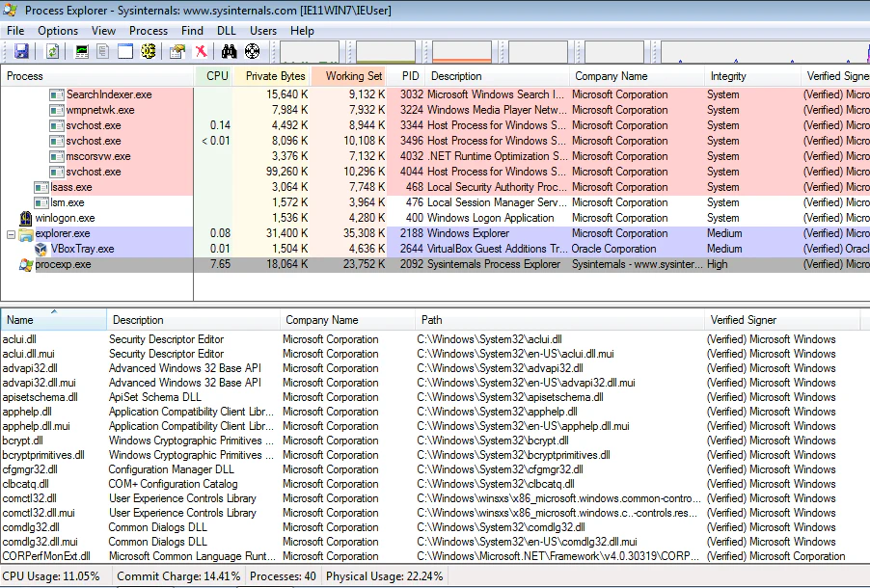
Task: Click the Save toolbar icon
Action: pyautogui.click(x=21, y=51)
